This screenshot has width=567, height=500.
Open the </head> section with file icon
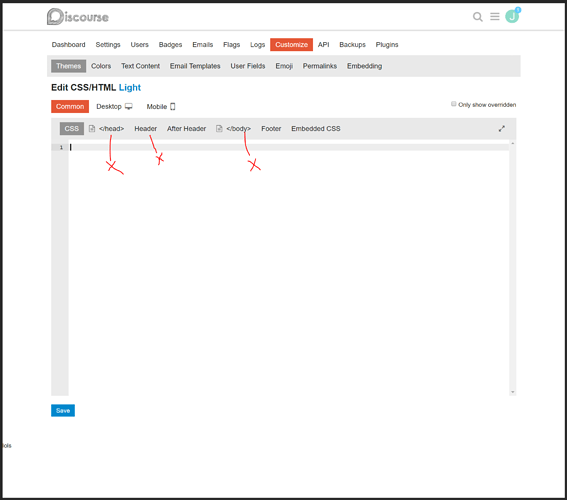coord(107,129)
